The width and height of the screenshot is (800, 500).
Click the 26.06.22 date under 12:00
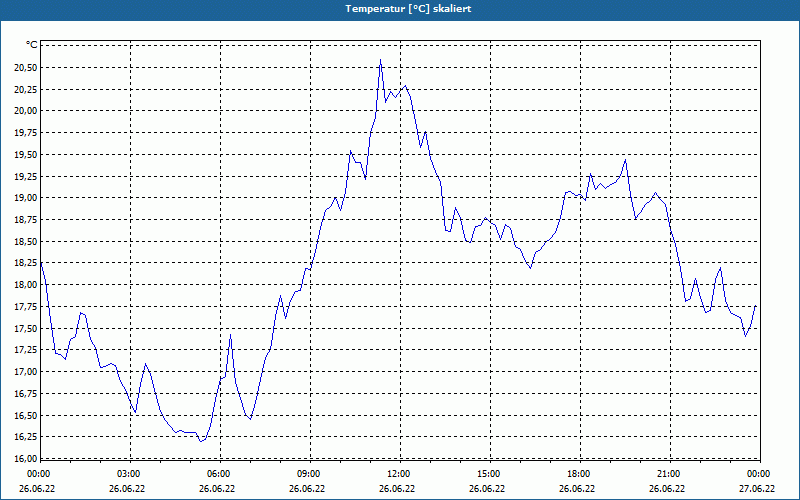point(397,488)
